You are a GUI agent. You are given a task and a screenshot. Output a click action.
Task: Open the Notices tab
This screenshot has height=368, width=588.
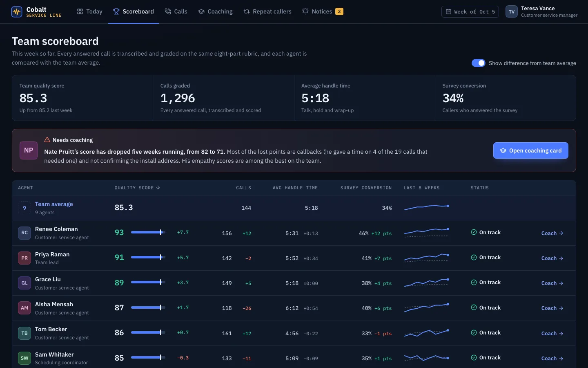pyautogui.click(x=322, y=11)
